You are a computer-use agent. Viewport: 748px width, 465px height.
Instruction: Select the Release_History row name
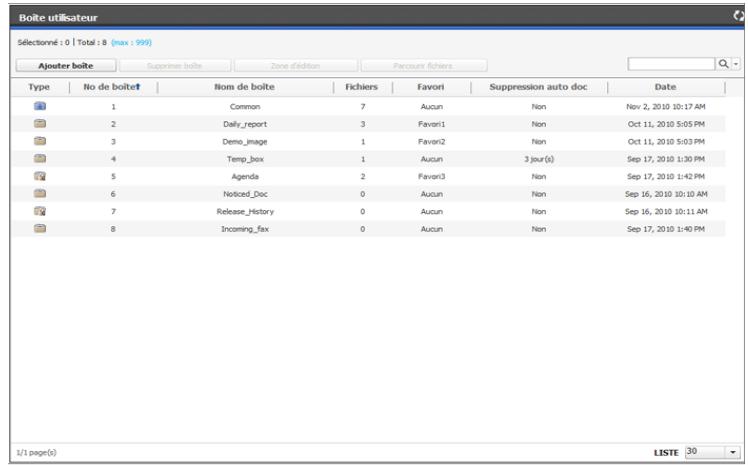point(245,211)
